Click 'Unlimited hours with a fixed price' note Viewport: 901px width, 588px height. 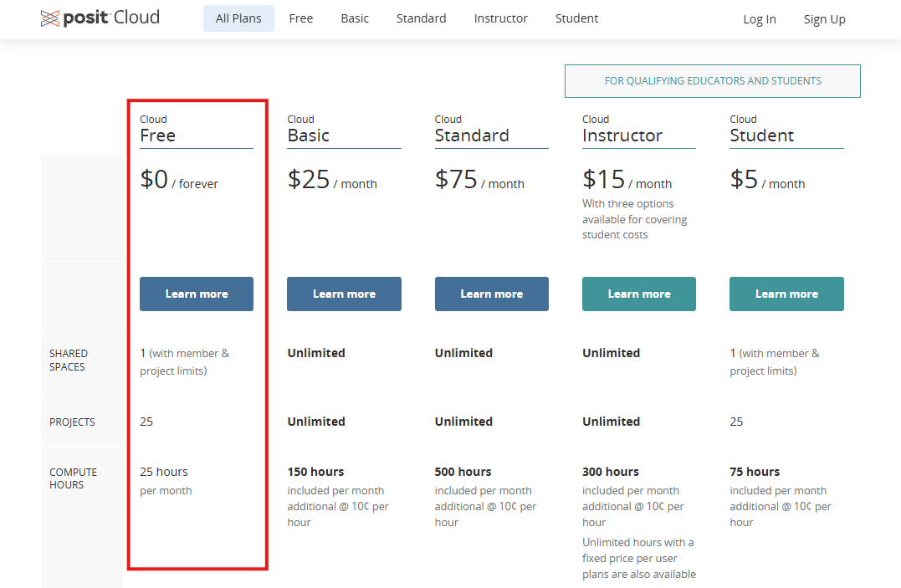coord(639,558)
